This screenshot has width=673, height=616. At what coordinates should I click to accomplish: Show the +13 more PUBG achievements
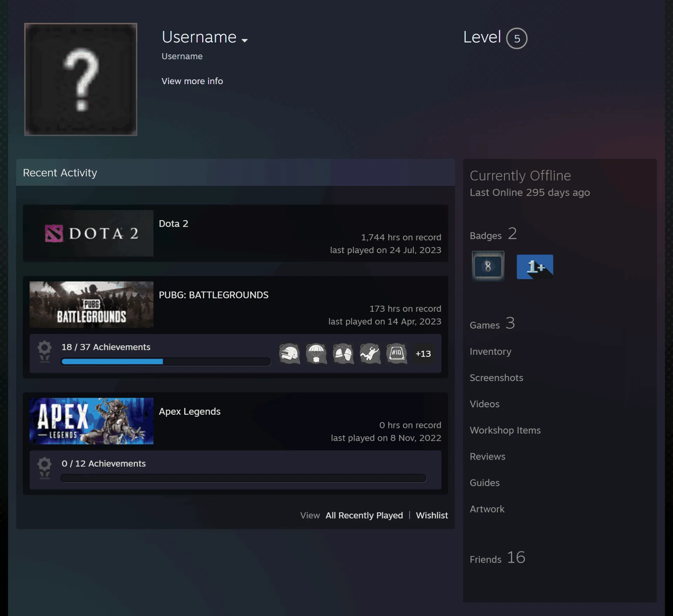(x=423, y=354)
